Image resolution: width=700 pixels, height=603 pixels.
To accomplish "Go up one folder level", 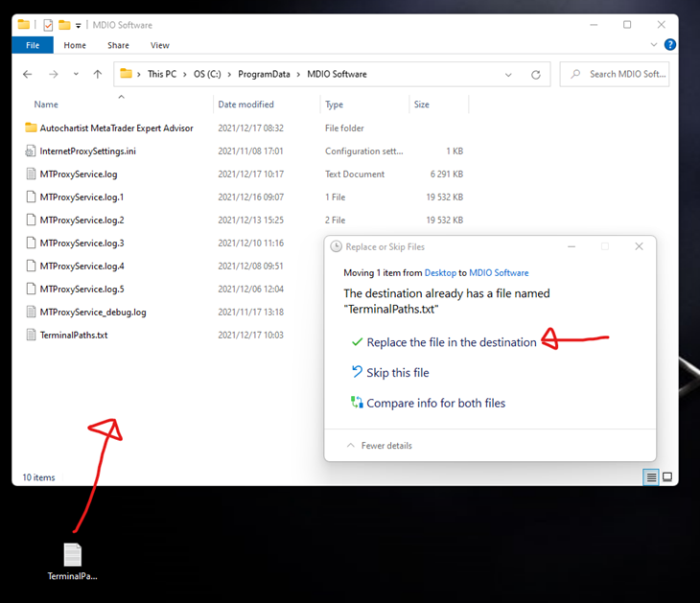I will (x=97, y=74).
